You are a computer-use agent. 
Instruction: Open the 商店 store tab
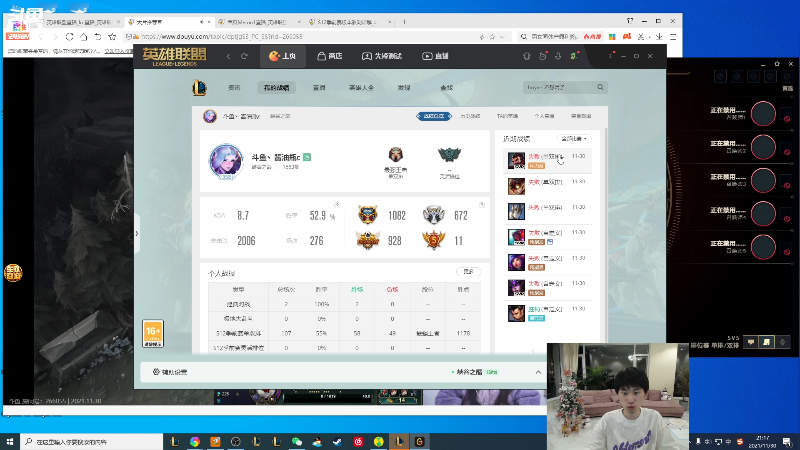click(330, 56)
